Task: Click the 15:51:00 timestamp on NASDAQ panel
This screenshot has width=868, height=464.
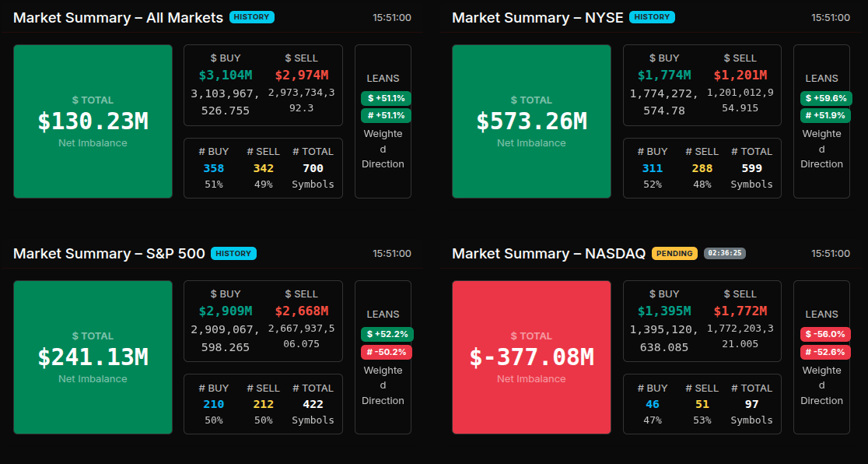Action: [831, 254]
